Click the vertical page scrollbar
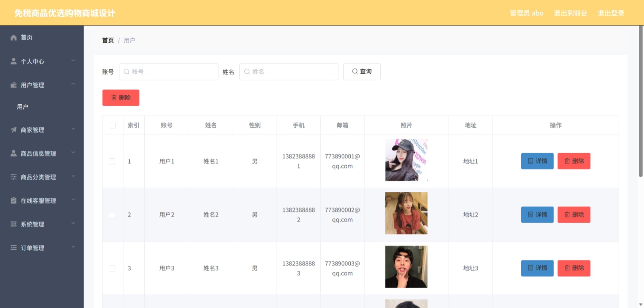 (641, 101)
